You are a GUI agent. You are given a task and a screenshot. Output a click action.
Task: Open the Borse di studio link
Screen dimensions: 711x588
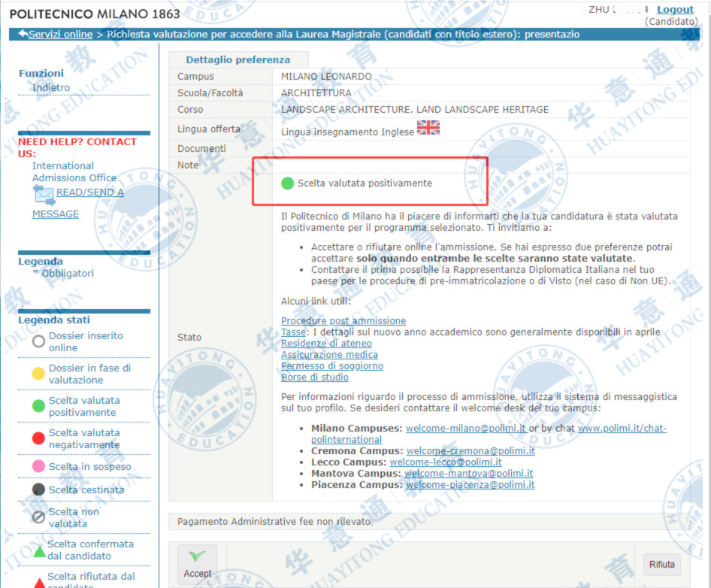click(x=315, y=377)
